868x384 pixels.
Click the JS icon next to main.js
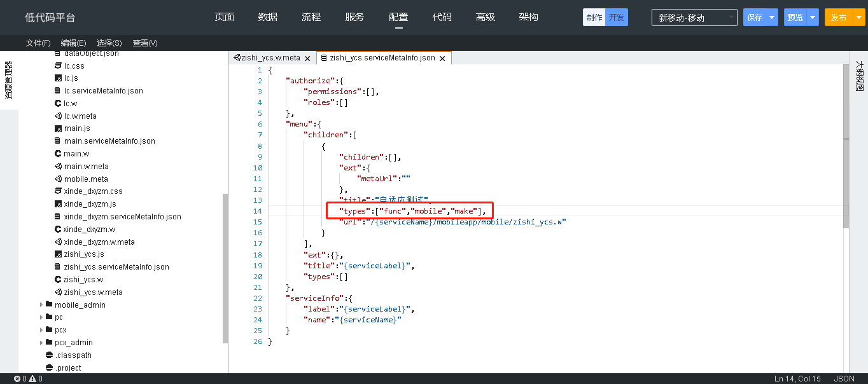click(x=58, y=128)
